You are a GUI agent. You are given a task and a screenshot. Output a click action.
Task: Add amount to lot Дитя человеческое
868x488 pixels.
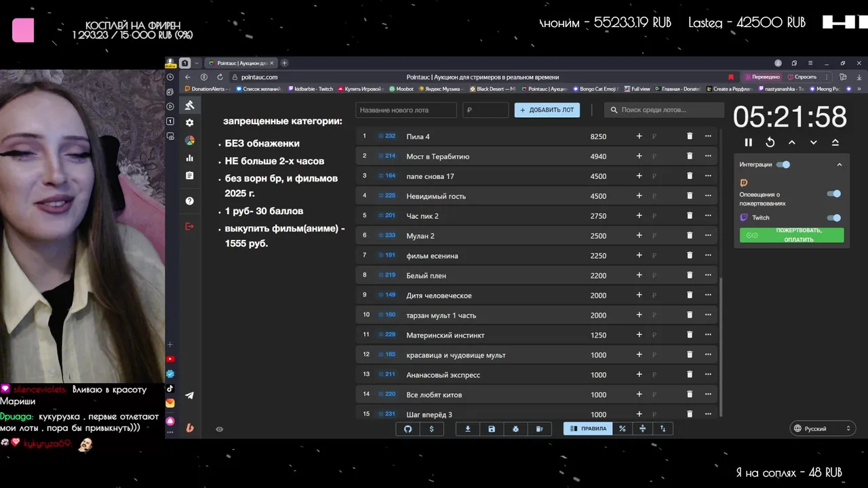pyautogui.click(x=639, y=295)
